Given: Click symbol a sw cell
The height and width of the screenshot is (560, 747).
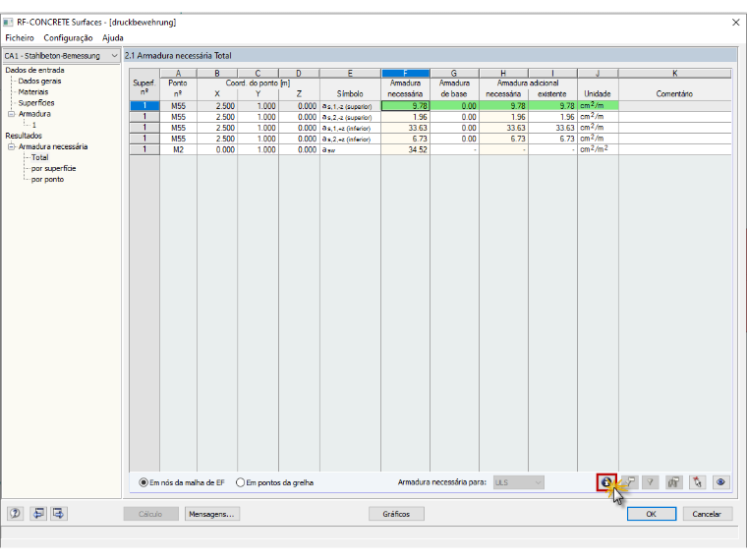Looking at the screenshot, I should [350, 150].
